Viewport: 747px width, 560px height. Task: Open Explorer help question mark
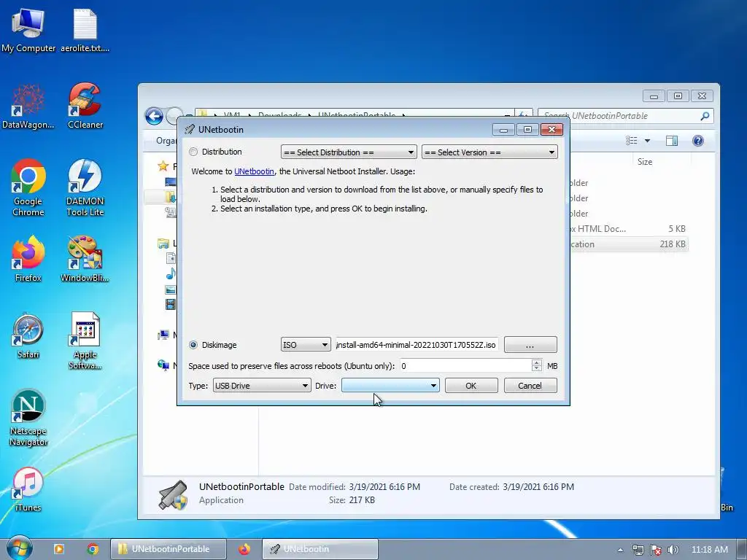(x=698, y=141)
